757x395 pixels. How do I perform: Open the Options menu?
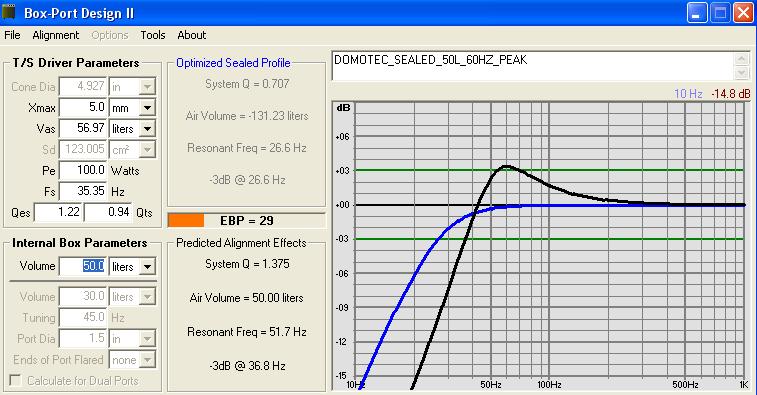[110, 35]
